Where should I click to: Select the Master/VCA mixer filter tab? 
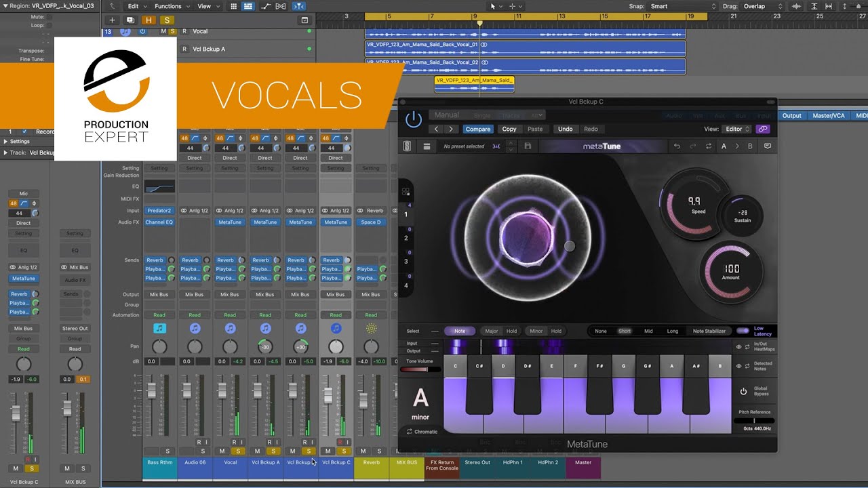pos(828,115)
